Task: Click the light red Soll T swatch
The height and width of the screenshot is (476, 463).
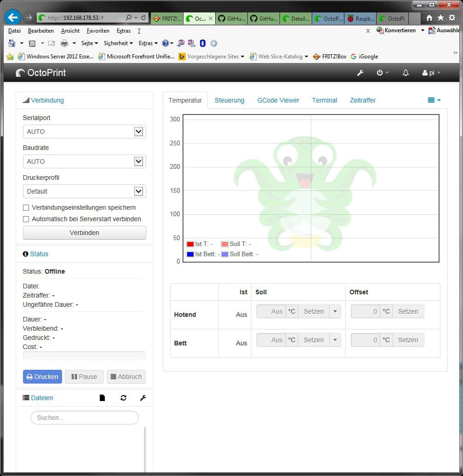Action: [x=224, y=244]
